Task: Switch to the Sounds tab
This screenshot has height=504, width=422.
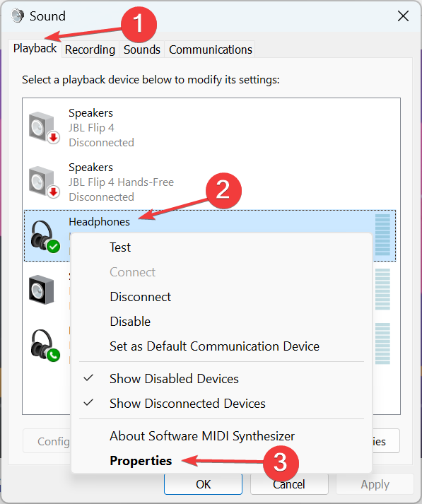Action: tap(142, 49)
